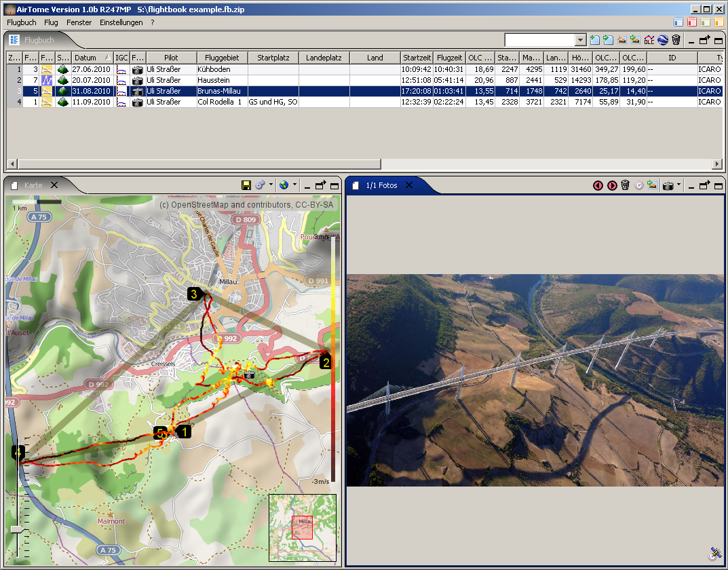This screenshot has height=570, width=728.
Task: Select the orange perspective layout icon
Action: [x=719, y=22]
